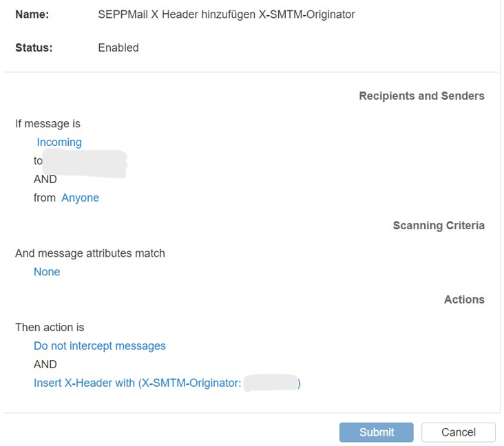Click the Actions heading
Screen dimensions: 504x446
tap(464, 299)
